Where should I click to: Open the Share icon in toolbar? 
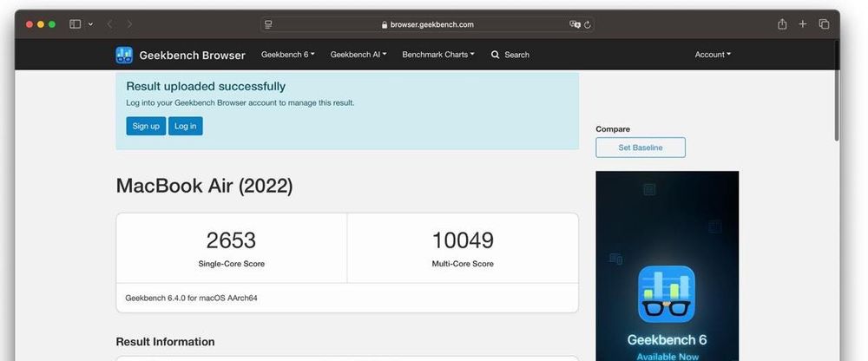tap(782, 23)
